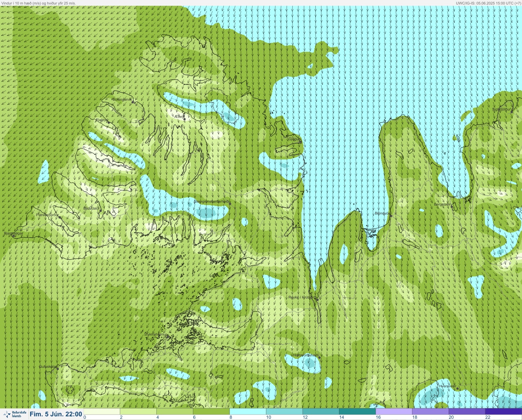Click the 4–6 m/s legend swatch
The width and height of the screenshot is (522, 420).
pos(175,411)
